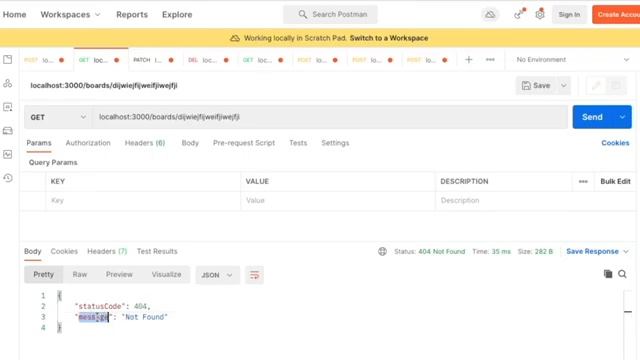This screenshot has height=360, width=640.
Task: Open the Cookies link under Send
Action: point(615,143)
